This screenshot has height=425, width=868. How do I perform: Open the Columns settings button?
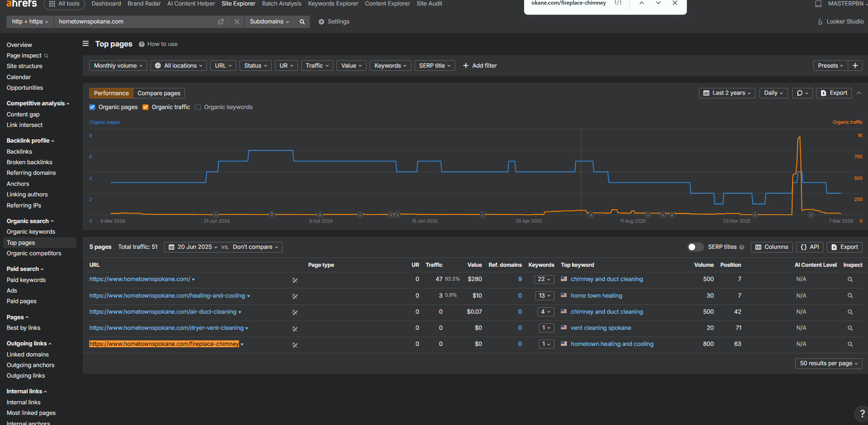(772, 247)
